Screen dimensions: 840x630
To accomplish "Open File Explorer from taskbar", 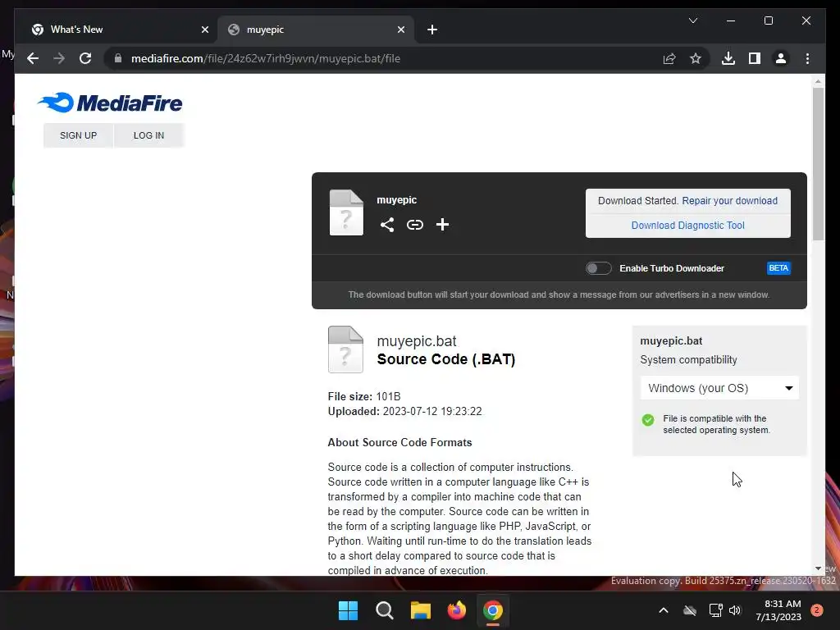I will click(421, 610).
